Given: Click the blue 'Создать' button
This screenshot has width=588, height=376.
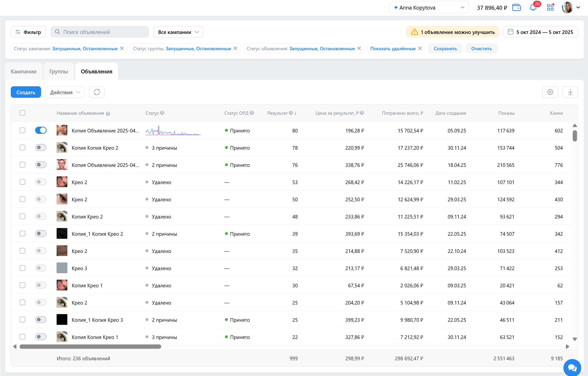Looking at the screenshot, I should (26, 92).
